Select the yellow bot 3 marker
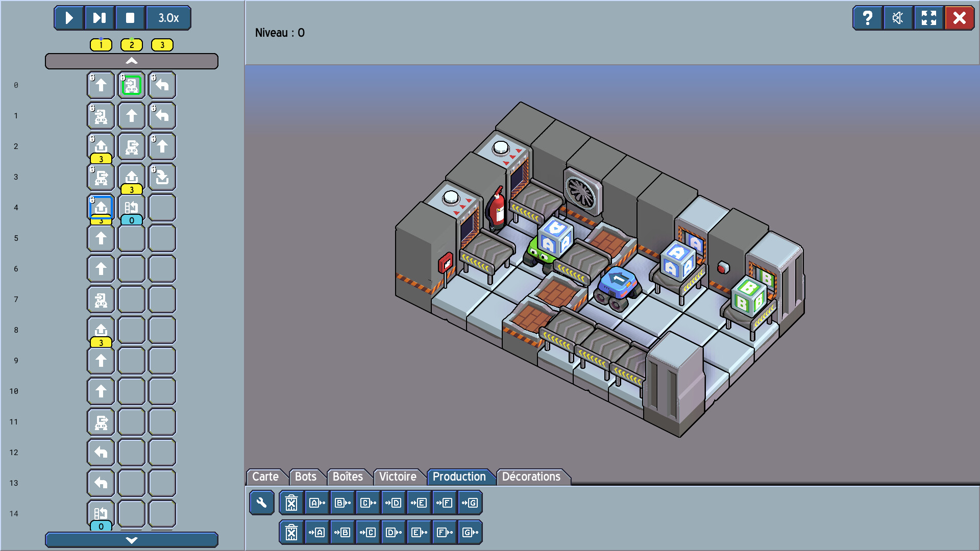Image resolution: width=980 pixels, height=551 pixels. (162, 45)
